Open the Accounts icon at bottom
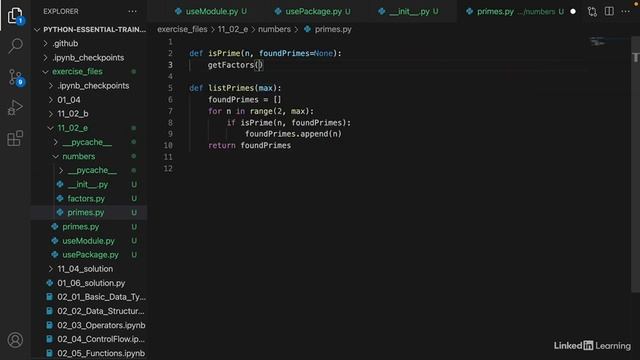The width and height of the screenshot is (640, 360). [x=15, y=340]
